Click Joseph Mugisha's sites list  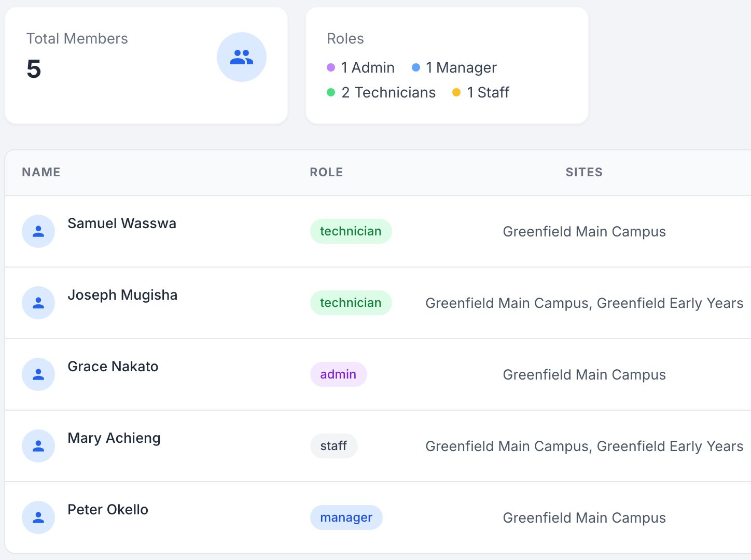[585, 303]
